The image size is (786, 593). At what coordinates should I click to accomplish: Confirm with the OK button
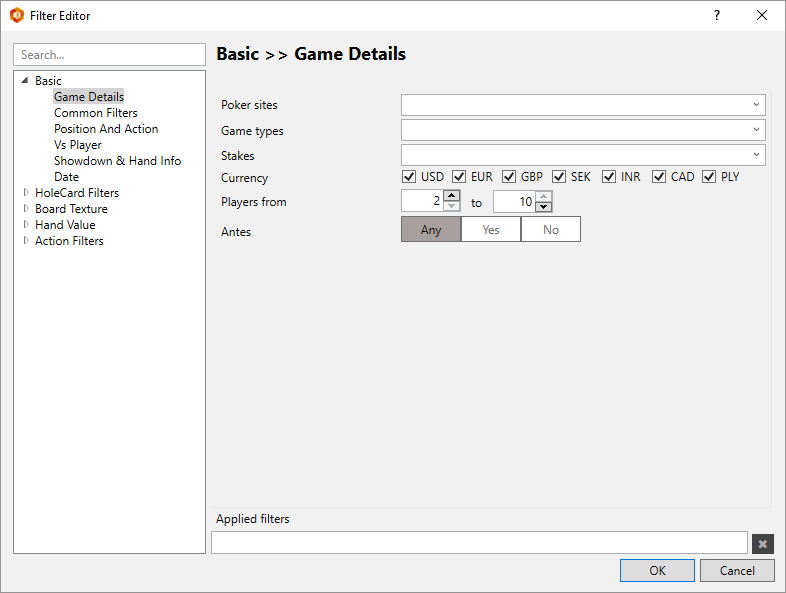[x=657, y=570]
